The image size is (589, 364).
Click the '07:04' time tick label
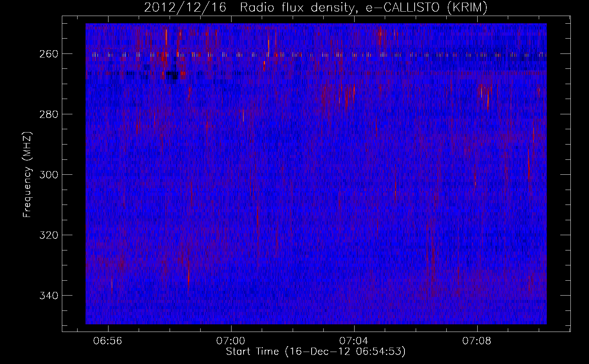coord(354,341)
